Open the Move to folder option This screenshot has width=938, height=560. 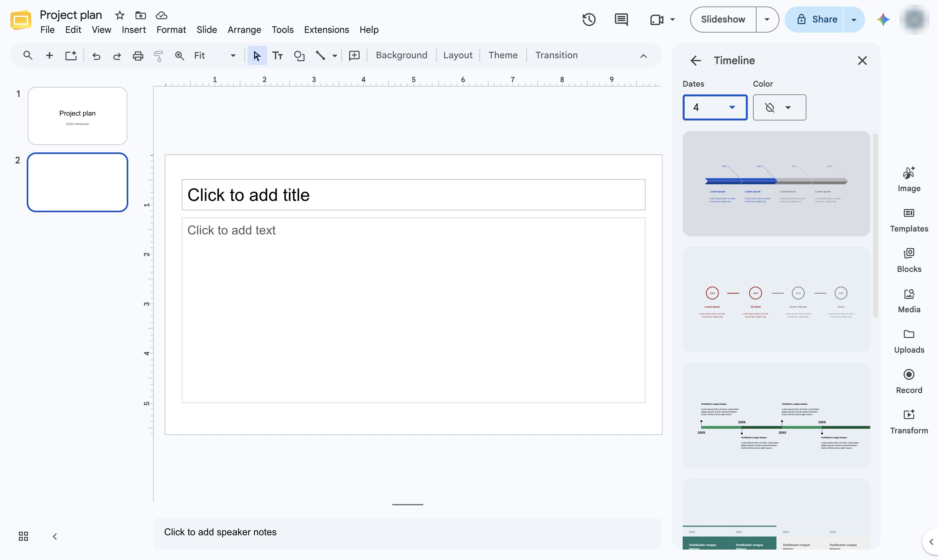coord(140,15)
